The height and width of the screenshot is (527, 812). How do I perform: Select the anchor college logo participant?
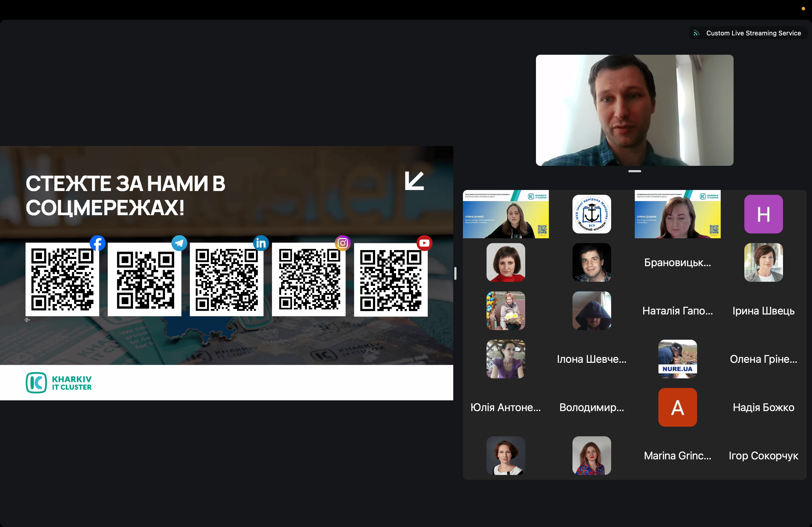coord(592,214)
